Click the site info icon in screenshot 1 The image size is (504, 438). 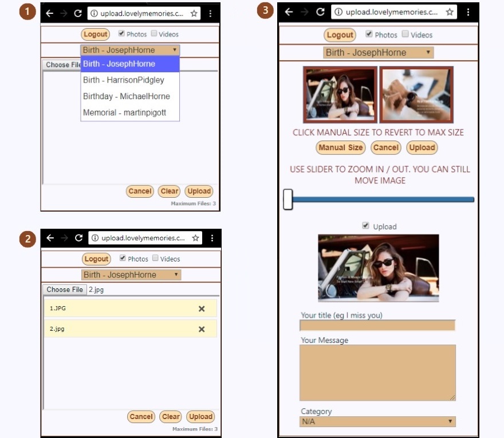[x=94, y=13]
